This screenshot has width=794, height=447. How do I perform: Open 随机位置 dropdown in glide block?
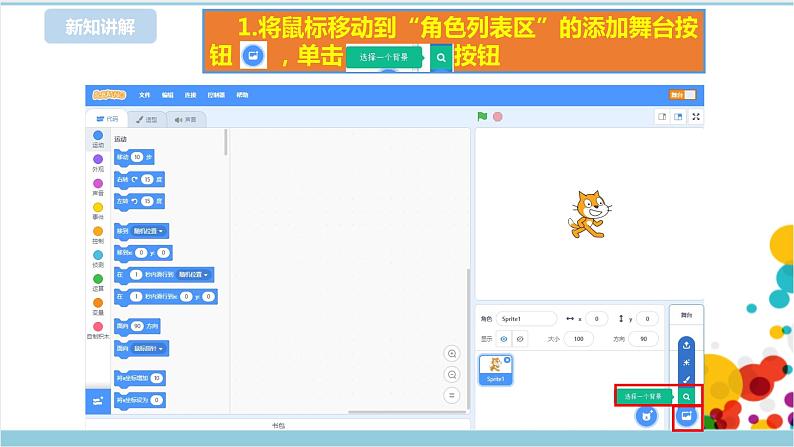tap(193, 274)
